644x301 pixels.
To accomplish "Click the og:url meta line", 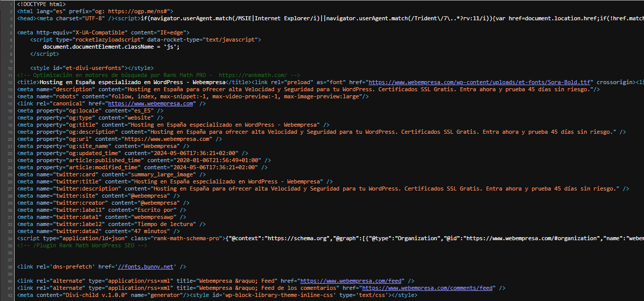I will coord(119,139).
